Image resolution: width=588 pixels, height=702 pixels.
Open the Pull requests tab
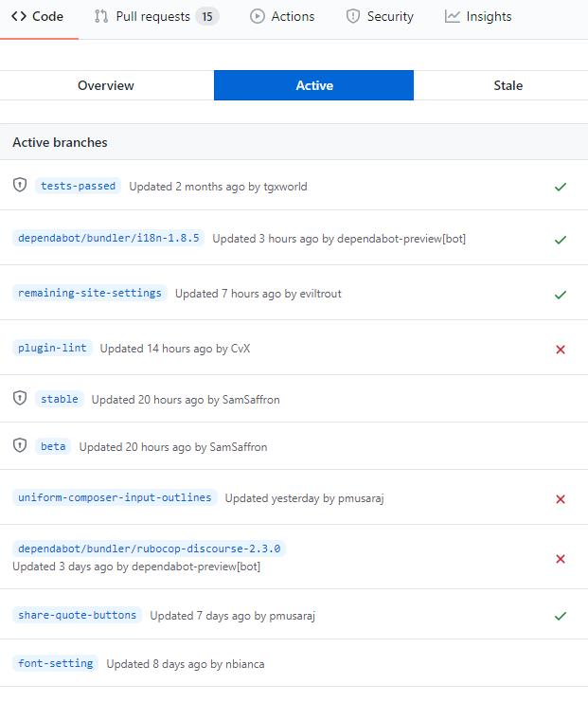(156, 16)
